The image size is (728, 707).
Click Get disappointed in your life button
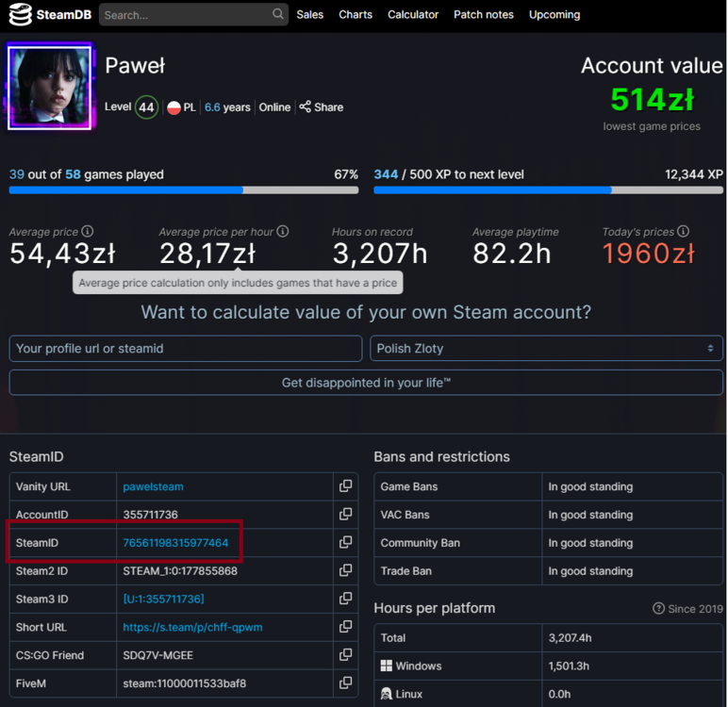click(x=366, y=383)
